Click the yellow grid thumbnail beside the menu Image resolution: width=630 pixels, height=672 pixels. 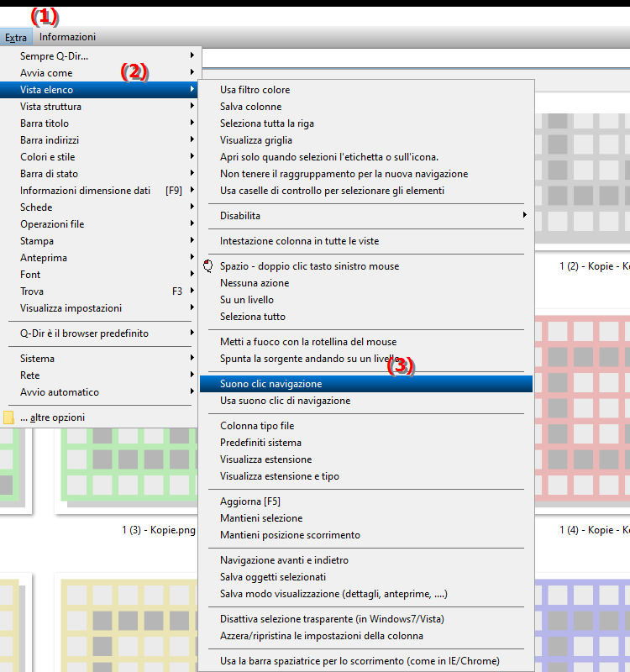point(127,623)
